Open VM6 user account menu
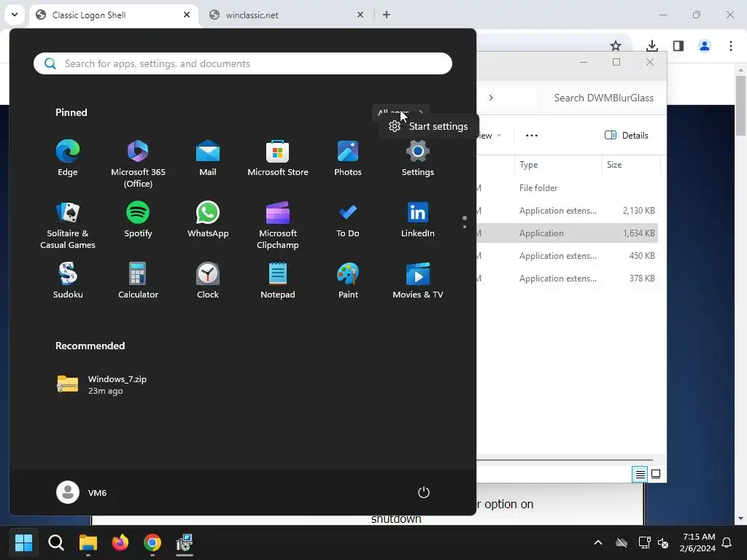Image resolution: width=747 pixels, height=560 pixels. [x=82, y=492]
